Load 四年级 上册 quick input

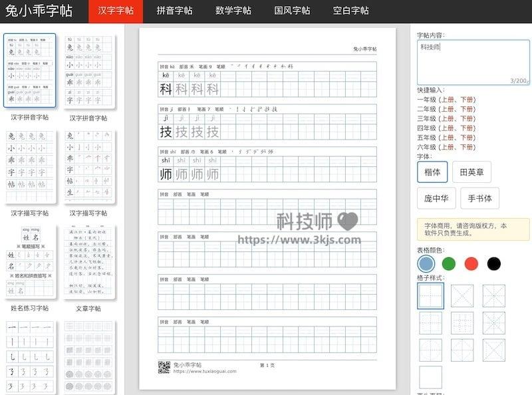point(448,128)
